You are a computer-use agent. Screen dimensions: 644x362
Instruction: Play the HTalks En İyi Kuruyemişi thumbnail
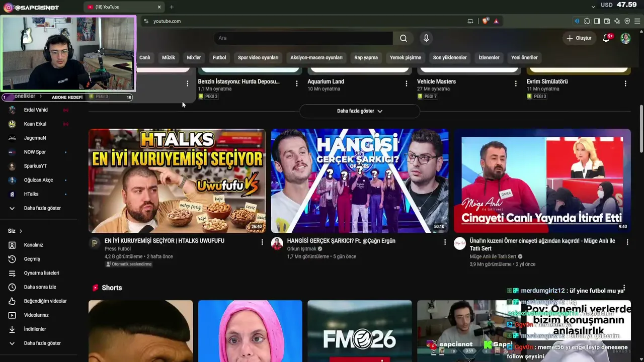pos(177,181)
